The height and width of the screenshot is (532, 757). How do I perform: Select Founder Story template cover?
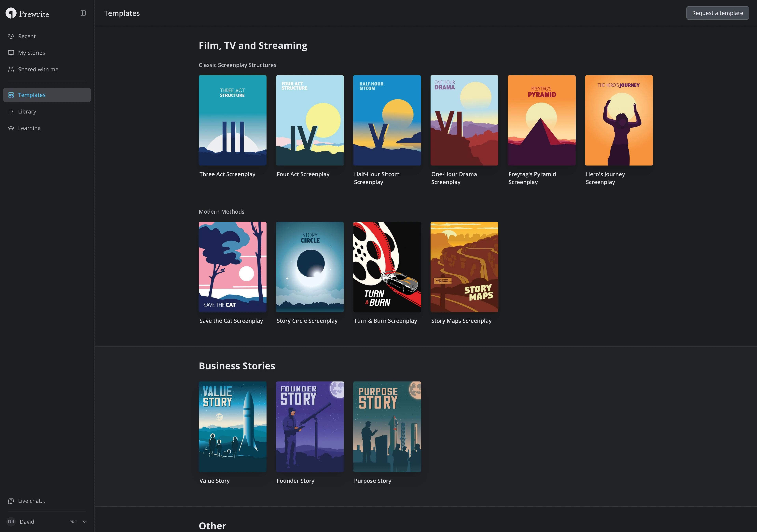(x=310, y=427)
